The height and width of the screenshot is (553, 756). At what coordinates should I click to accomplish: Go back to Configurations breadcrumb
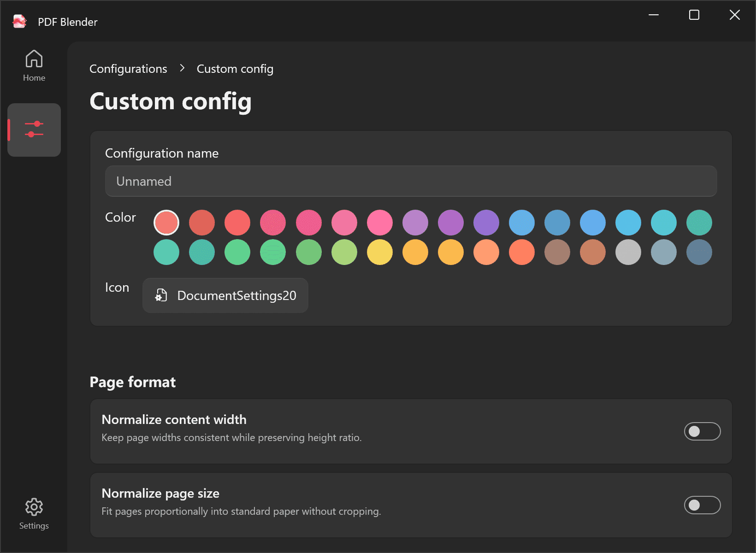(x=128, y=69)
